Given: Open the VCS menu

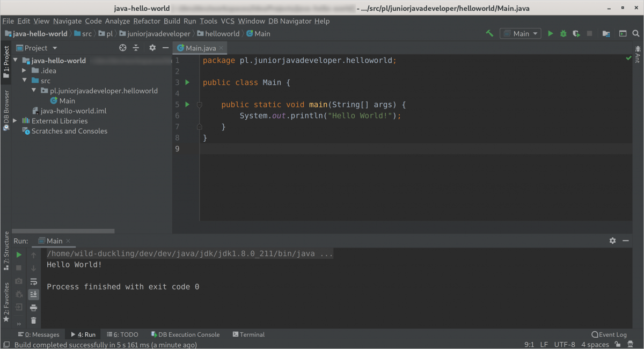Looking at the screenshot, I should (227, 21).
